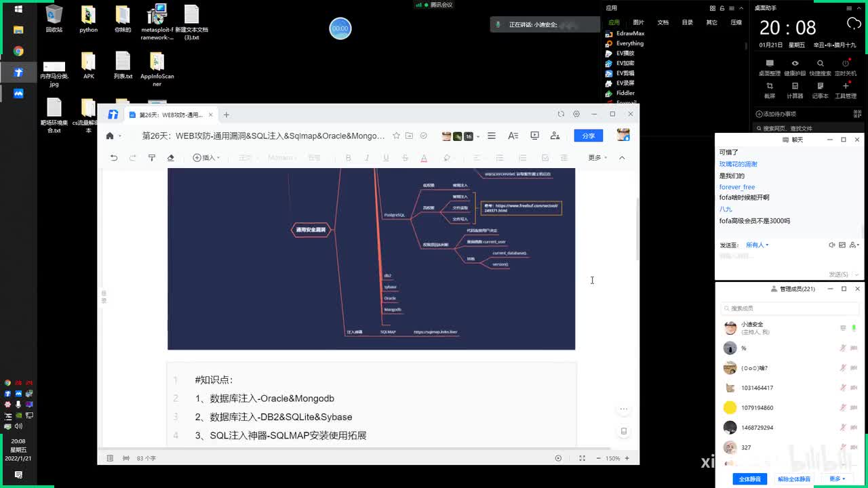The width and height of the screenshot is (868, 488).
Task: Click 快捷搜索 quick search icon
Action: pos(820,67)
